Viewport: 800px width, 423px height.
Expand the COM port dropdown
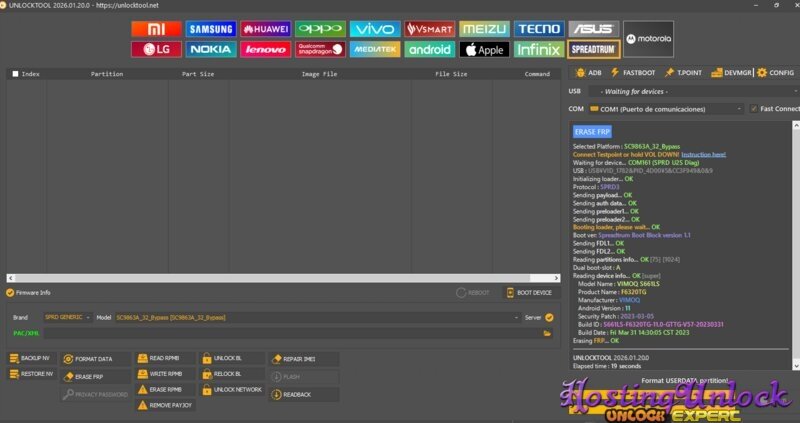[738, 109]
